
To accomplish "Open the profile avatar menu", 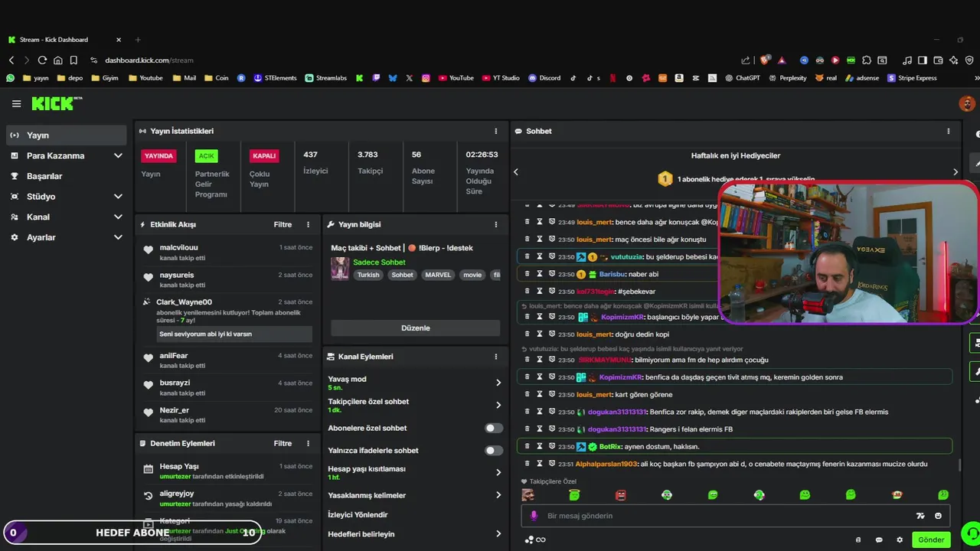I will 967,103.
